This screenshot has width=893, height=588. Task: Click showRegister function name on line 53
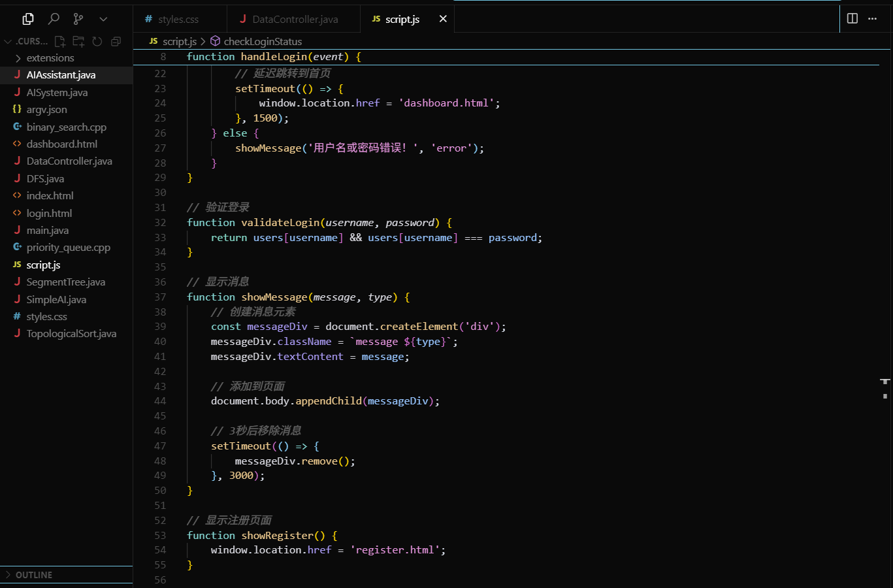[278, 536]
